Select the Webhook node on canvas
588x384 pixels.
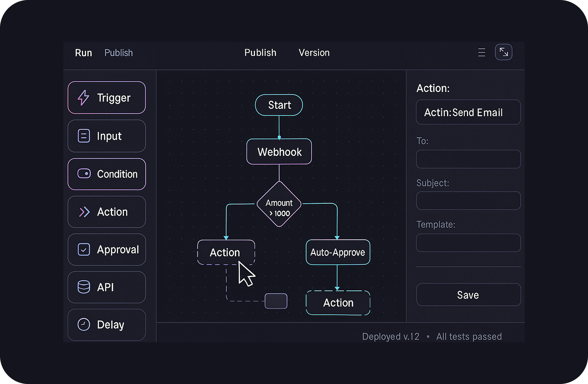pos(279,152)
